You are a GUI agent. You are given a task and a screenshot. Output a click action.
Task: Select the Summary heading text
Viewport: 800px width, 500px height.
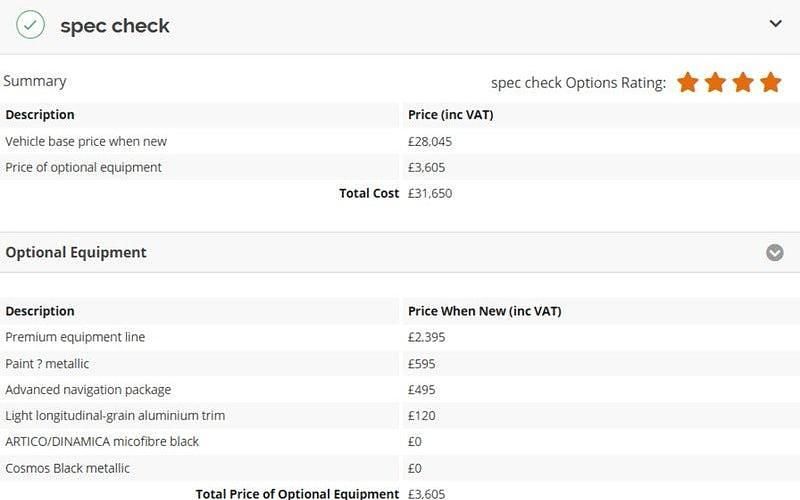[35, 81]
